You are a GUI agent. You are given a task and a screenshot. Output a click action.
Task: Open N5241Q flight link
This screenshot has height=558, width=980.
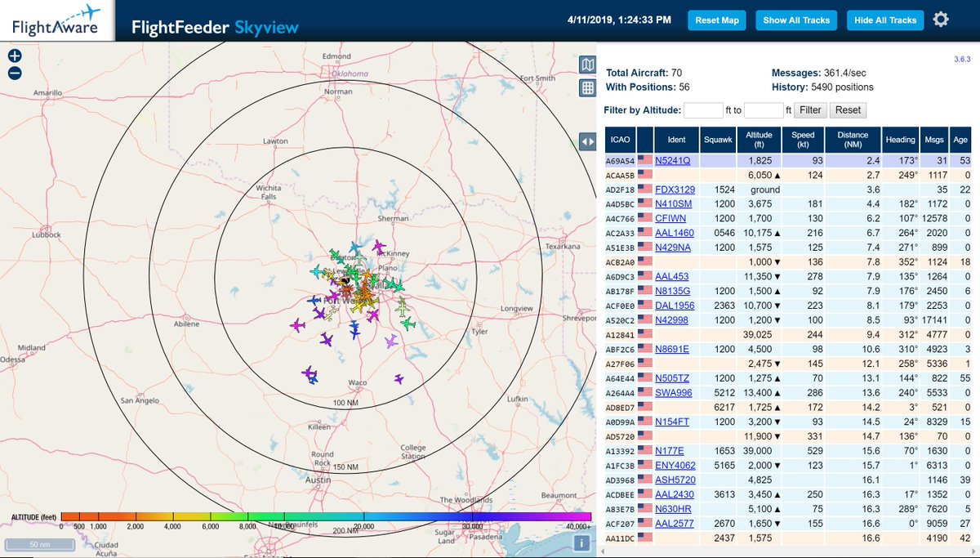pyautogui.click(x=672, y=161)
